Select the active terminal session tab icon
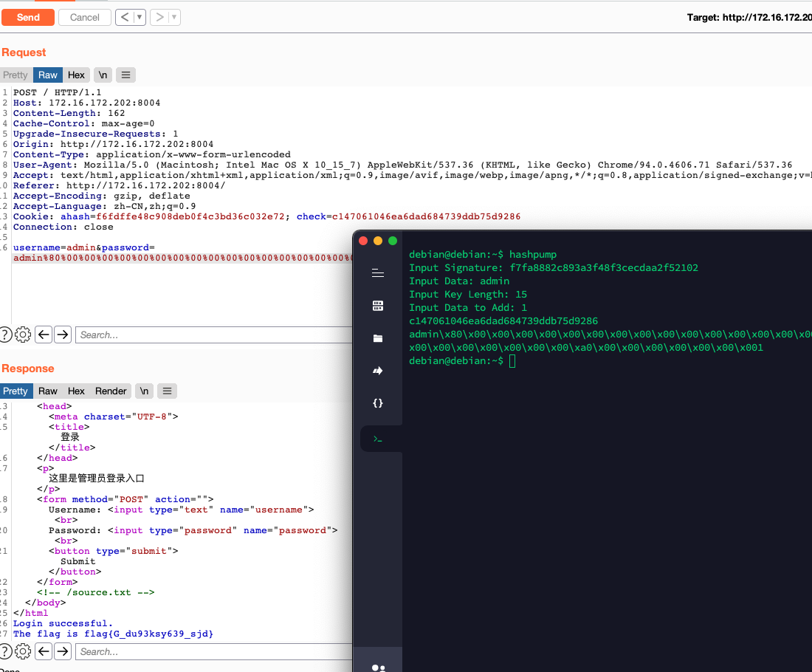The height and width of the screenshot is (672, 812). [378, 439]
